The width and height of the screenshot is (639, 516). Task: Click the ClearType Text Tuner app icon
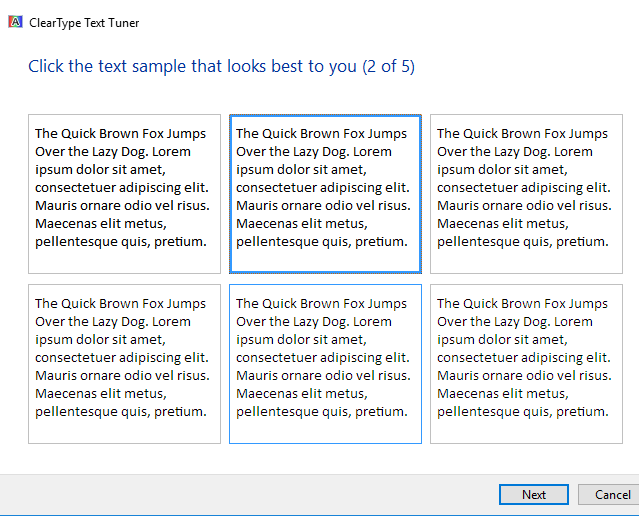pos(15,22)
